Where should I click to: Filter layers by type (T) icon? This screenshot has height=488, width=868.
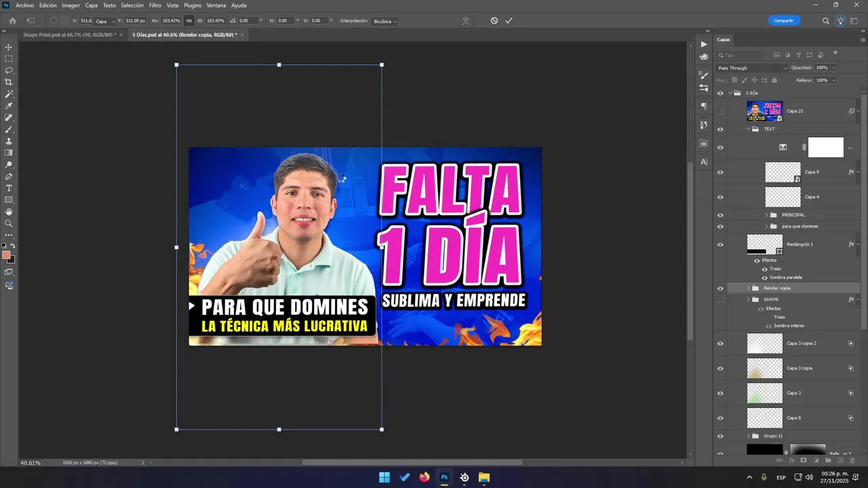point(799,55)
